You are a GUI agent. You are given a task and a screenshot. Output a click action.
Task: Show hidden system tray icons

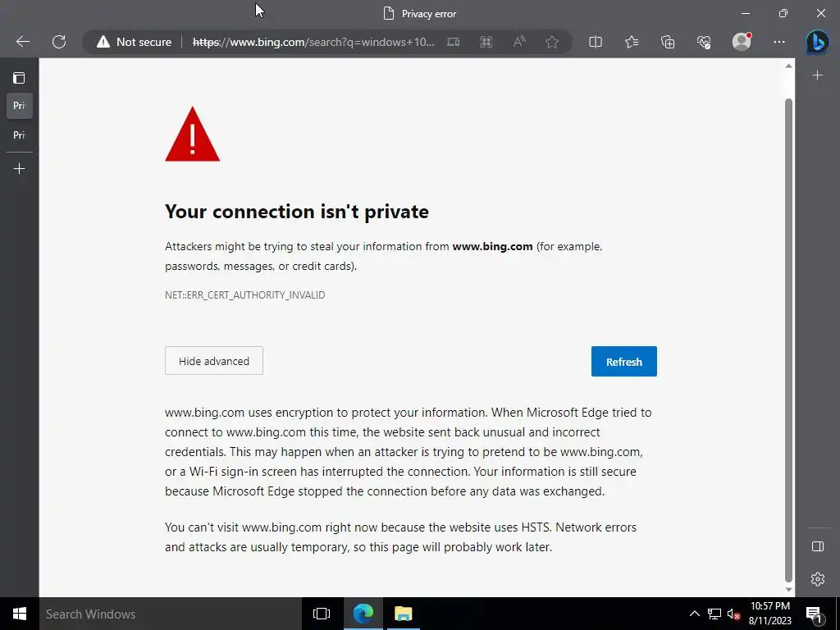pos(694,614)
